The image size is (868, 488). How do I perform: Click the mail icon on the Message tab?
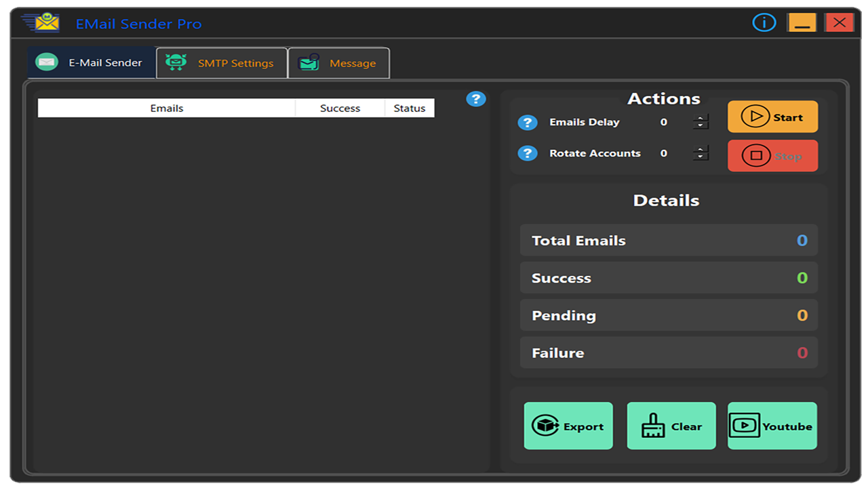(309, 62)
